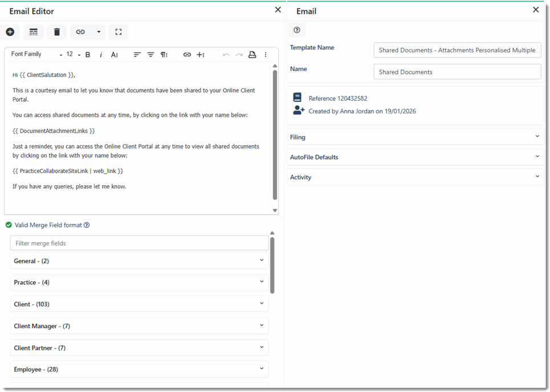Expand the AutoFile Defaults section
The height and width of the screenshot is (392, 550).
point(415,157)
